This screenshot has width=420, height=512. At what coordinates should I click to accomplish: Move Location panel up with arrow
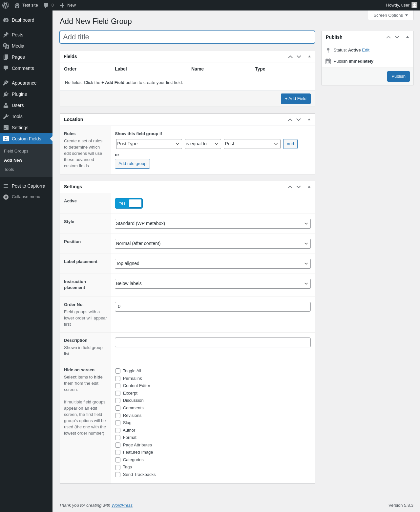click(290, 120)
